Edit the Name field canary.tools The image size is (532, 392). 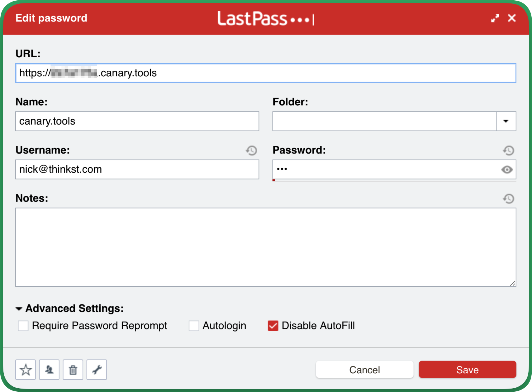coord(137,121)
